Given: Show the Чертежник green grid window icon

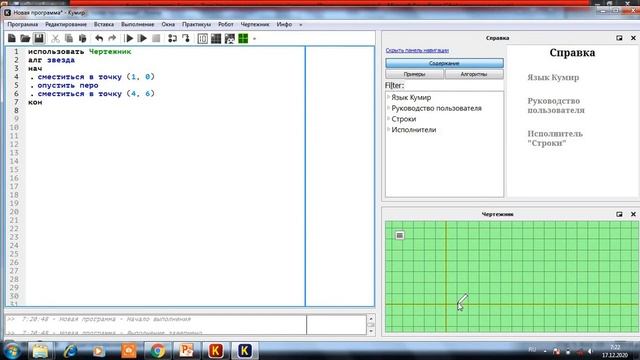Looking at the screenshot, I should 243,39.
